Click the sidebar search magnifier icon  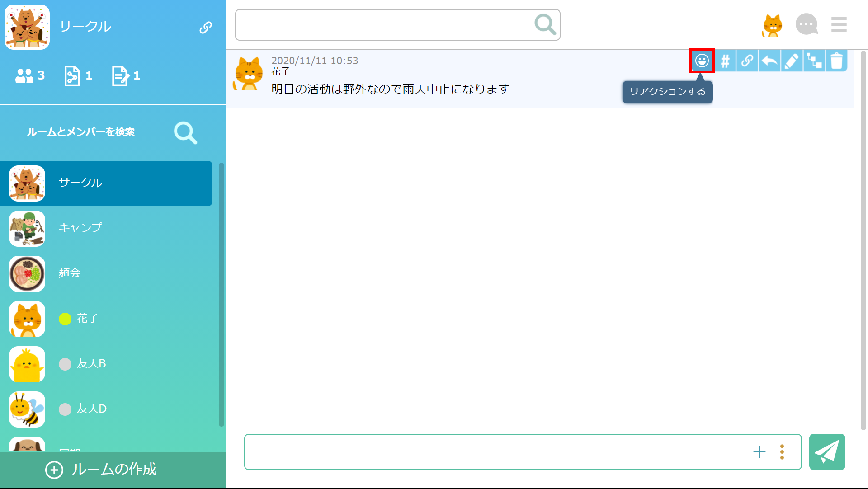point(185,132)
